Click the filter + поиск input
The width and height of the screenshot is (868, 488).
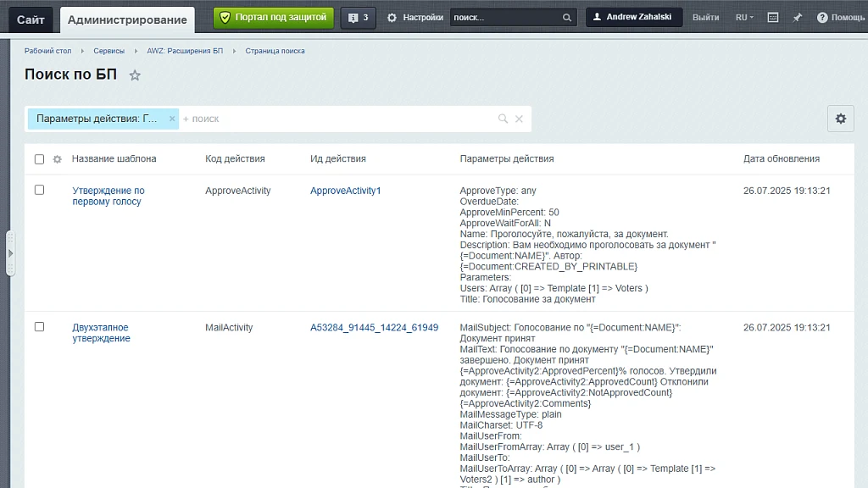[337, 119]
